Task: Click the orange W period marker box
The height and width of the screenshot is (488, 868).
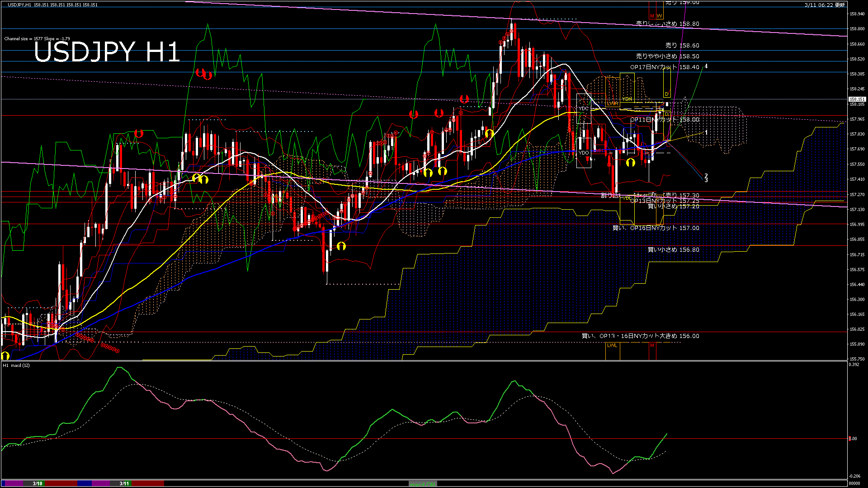Action: [659, 16]
